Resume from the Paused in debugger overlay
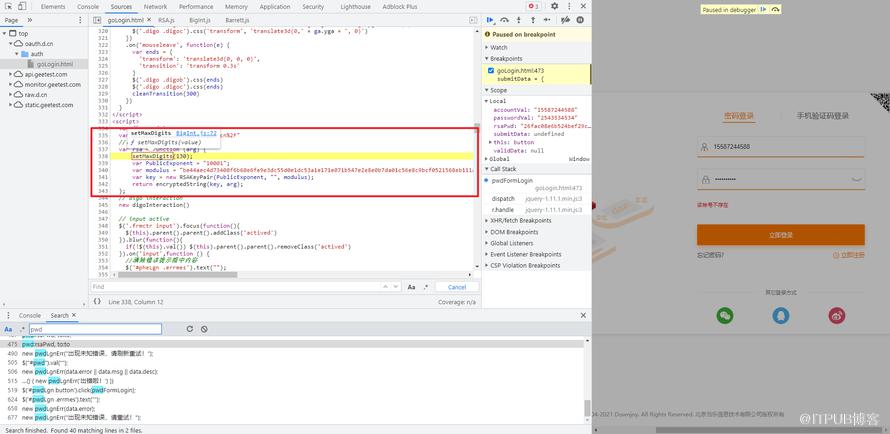Viewport: 890px width, 434px height. coord(763,10)
